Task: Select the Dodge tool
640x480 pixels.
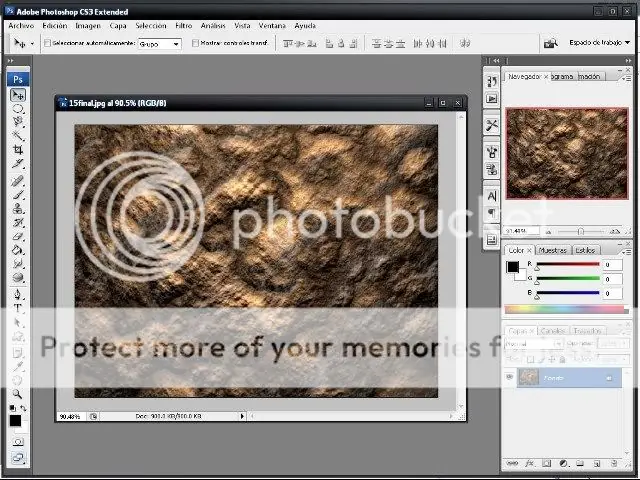Action: [18, 278]
